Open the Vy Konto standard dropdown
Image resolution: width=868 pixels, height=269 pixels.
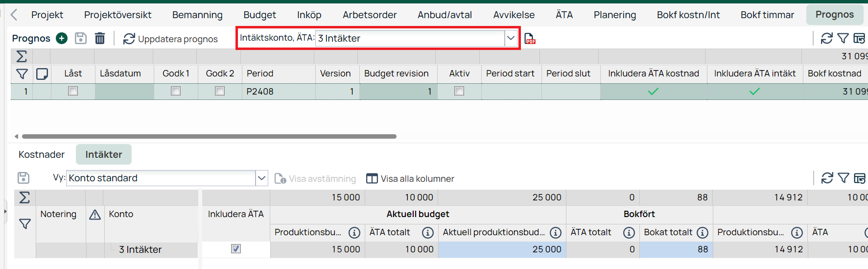[x=262, y=178]
